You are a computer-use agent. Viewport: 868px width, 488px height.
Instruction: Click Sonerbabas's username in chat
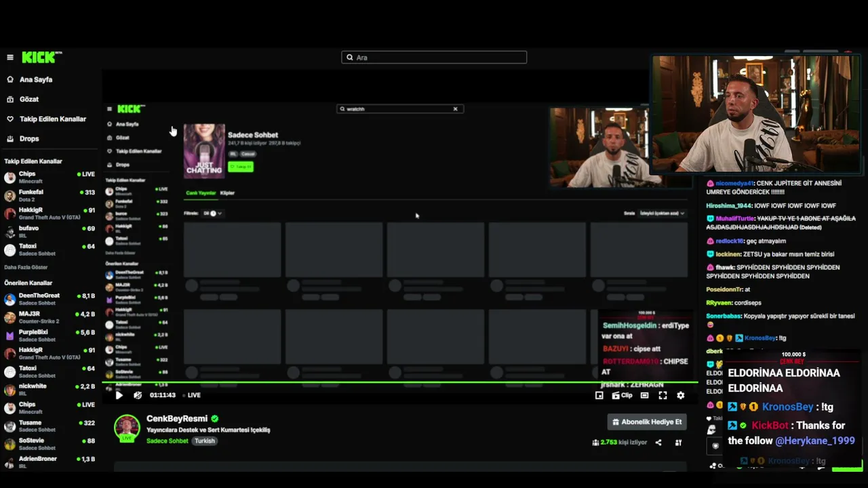coord(724,316)
